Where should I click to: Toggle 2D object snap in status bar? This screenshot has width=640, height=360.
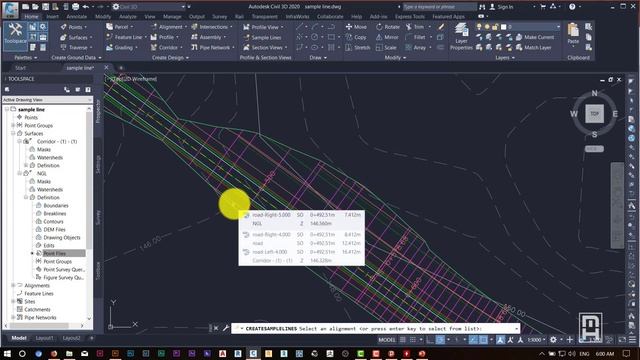point(483,340)
